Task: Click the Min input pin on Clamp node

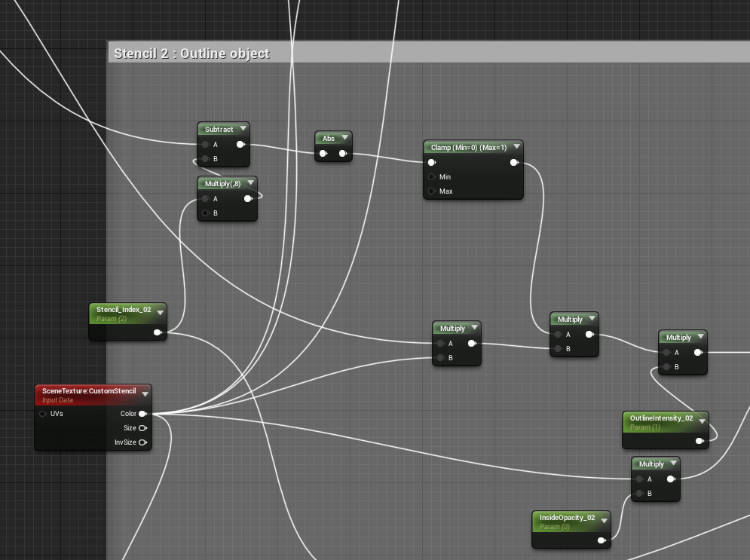Action: 430,176
